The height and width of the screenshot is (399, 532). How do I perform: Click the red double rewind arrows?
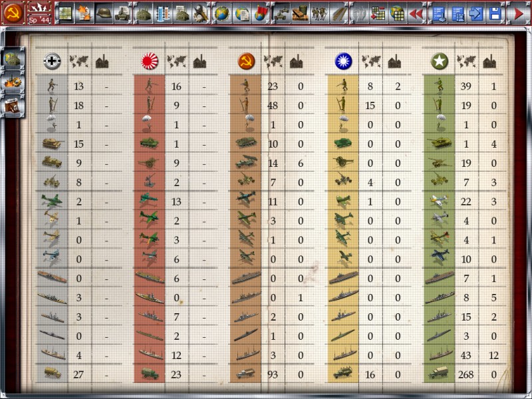tap(417, 13)
